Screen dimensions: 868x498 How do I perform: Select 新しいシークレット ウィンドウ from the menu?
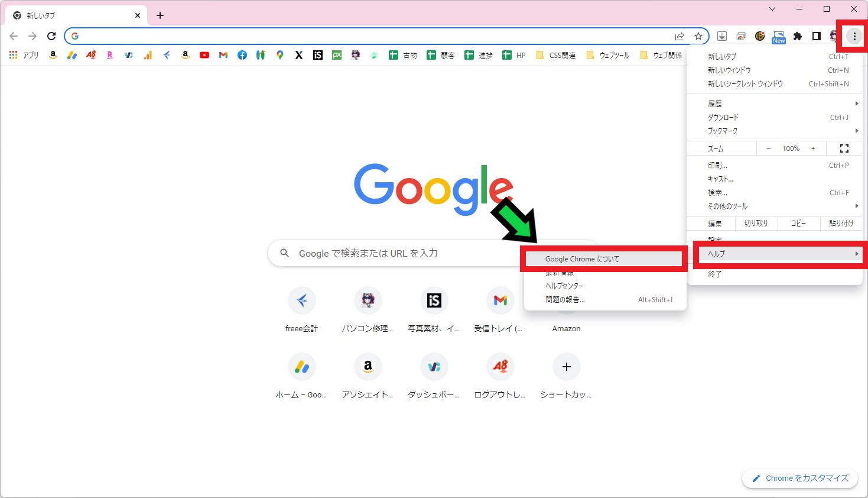coord(775,83)
